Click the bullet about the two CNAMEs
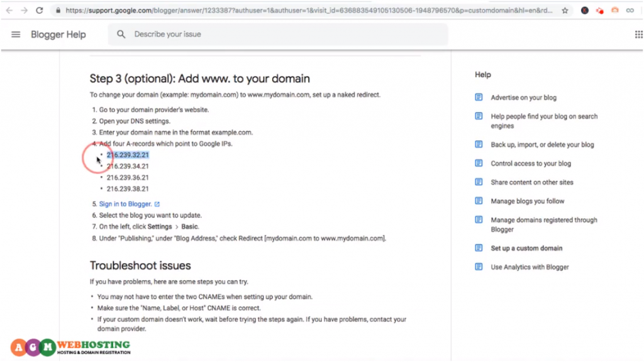The image size is (644, 362). pyautogui.click(x=204, y=297)
